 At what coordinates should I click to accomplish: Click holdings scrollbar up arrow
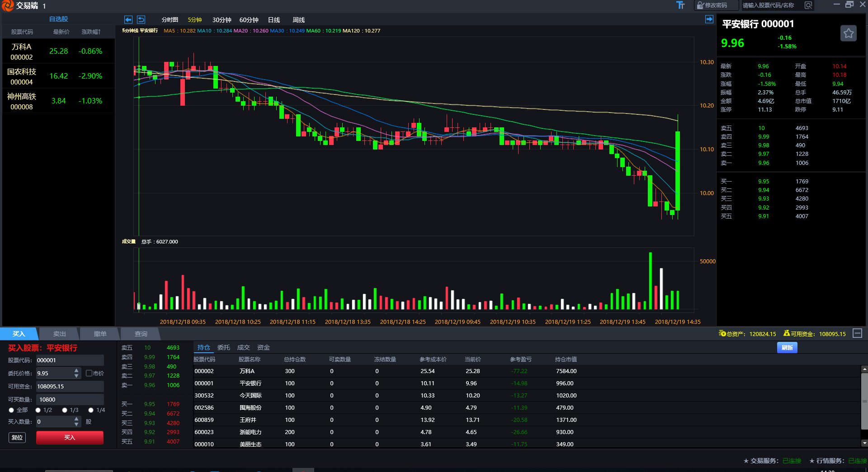864,369
